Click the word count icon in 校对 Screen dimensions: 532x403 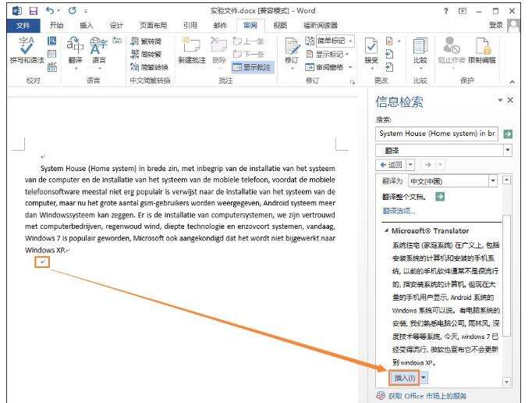coord(52,66)
